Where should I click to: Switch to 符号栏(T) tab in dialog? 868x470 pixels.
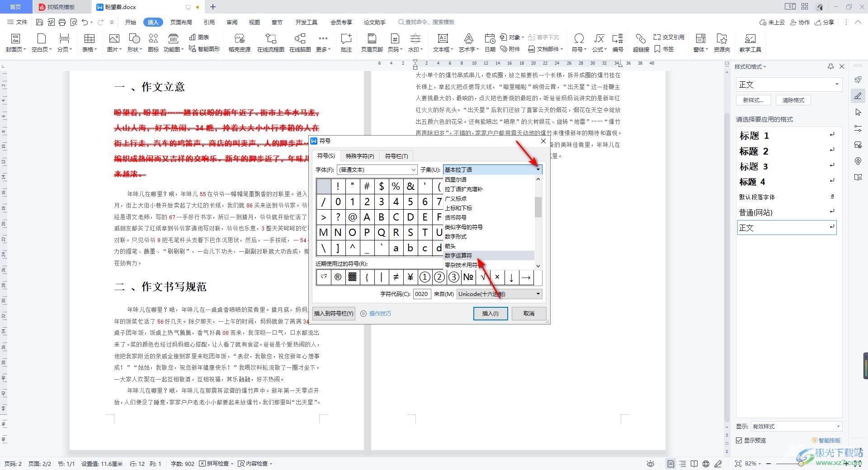tap(396, 156)
